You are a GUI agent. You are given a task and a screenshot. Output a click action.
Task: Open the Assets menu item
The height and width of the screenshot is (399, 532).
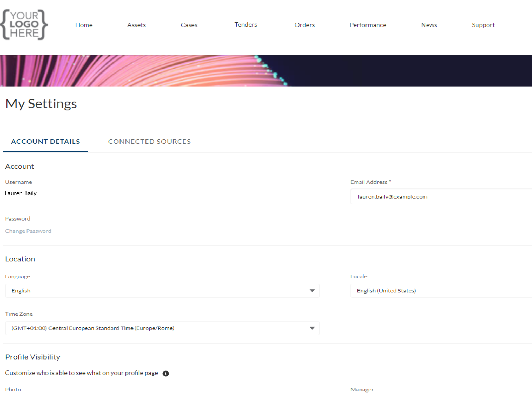tap(136, 25)
